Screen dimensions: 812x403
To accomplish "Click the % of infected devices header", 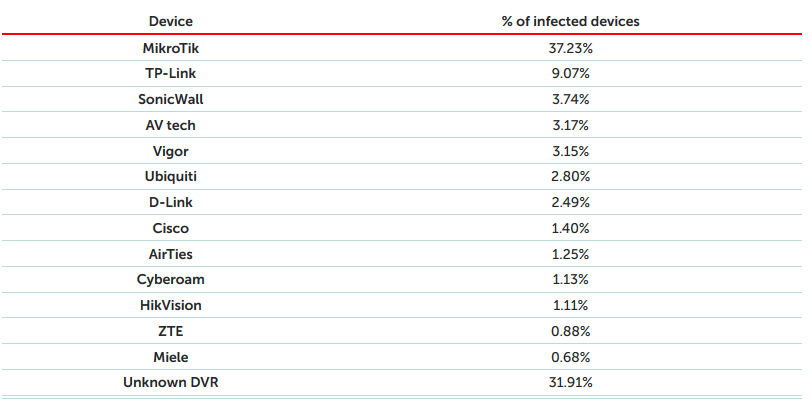I will pyautogui.click(x=571, y=20).
